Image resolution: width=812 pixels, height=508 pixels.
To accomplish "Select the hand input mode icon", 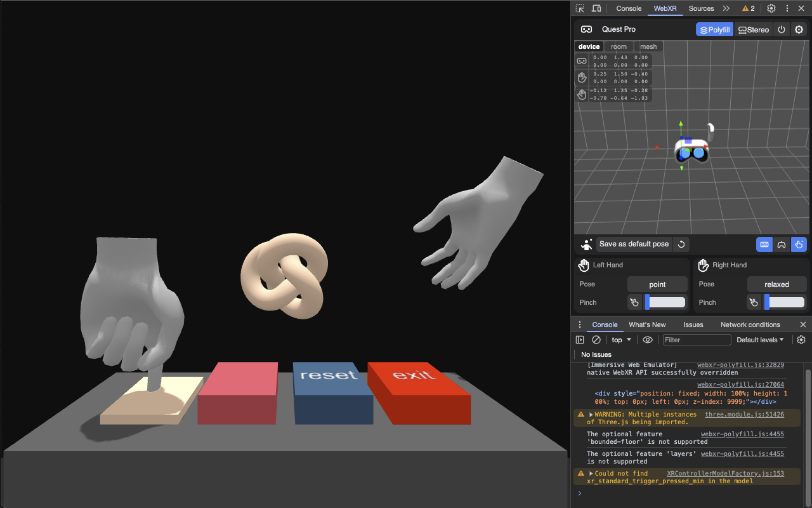I will [x=799, y=244].
